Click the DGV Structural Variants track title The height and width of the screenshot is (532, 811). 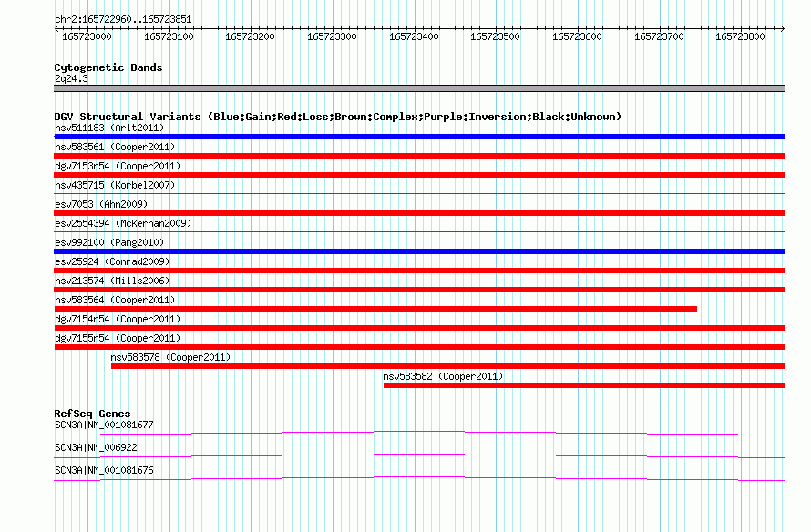[x=338, y=117]
